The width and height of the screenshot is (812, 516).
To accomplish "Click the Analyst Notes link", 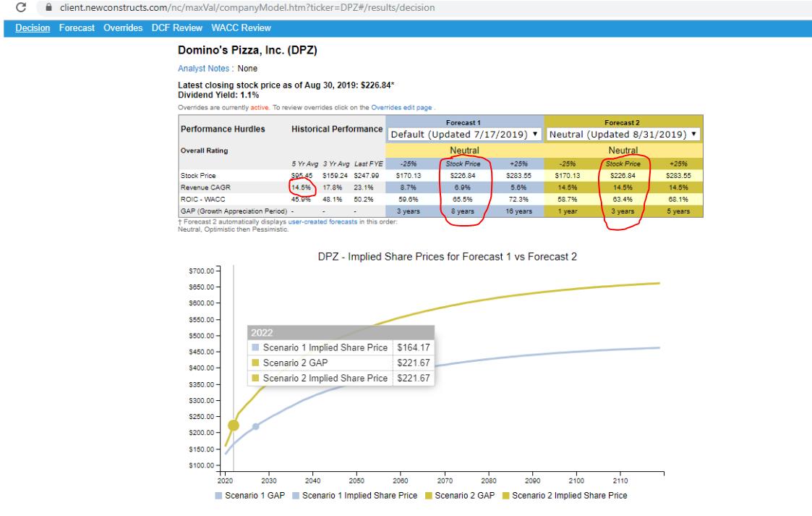I will click(203, 68).
